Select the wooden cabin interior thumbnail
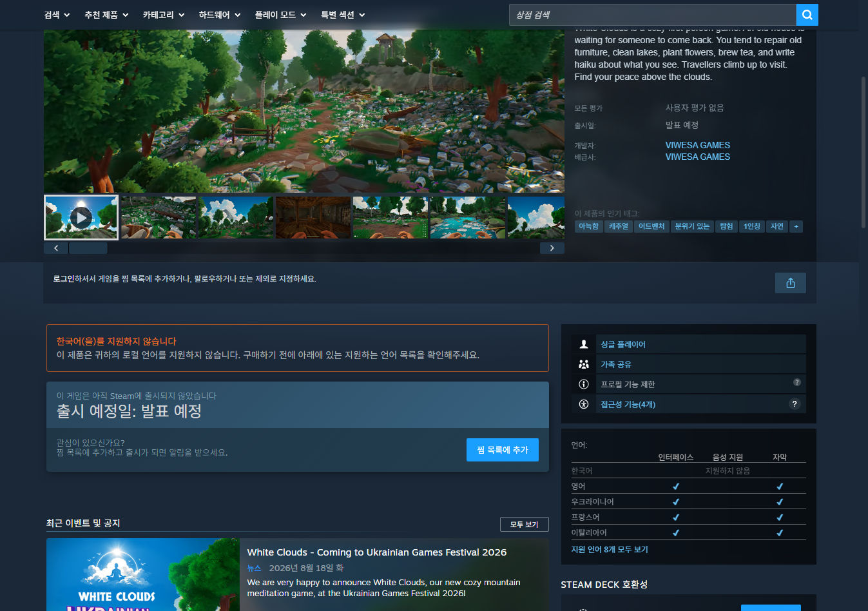This screenshot has width=868, height=611. click(x=313, y=217)
